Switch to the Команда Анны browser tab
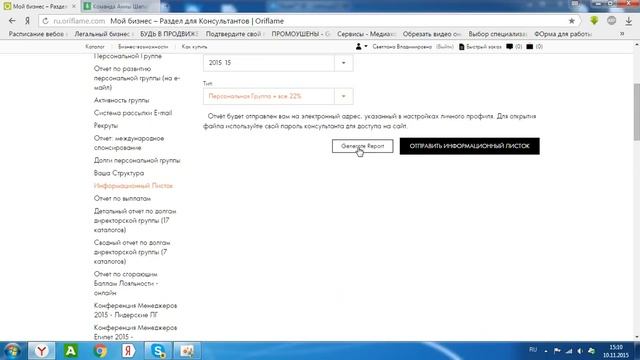Viewport: 640px width, 360px height. (120, 7)
